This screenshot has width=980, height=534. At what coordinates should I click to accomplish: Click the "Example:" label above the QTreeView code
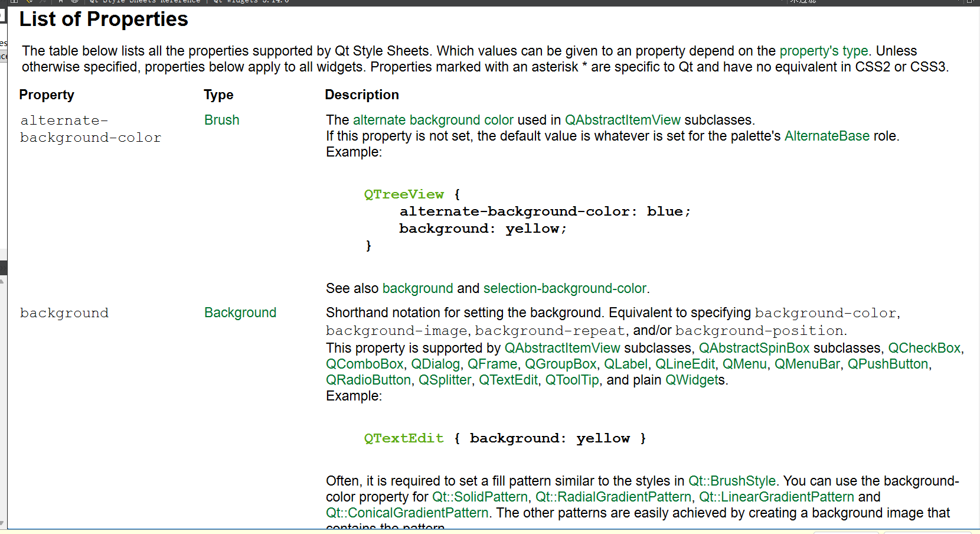pyautogui.click(x=354, y=152)
